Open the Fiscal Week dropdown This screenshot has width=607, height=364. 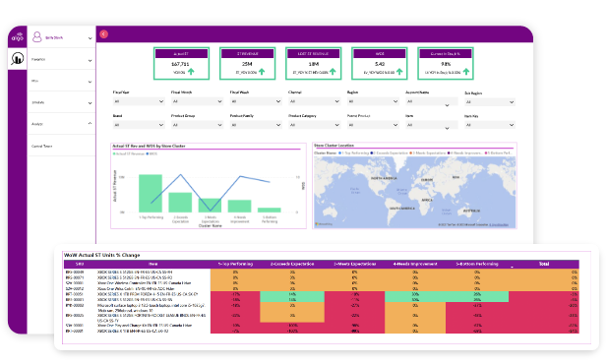256,101
